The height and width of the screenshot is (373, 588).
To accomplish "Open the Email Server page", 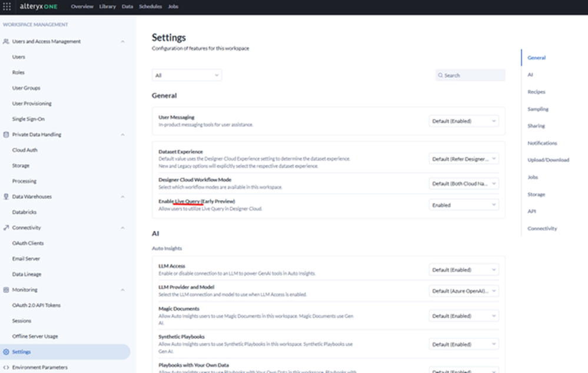I will [x=26, y=259].
